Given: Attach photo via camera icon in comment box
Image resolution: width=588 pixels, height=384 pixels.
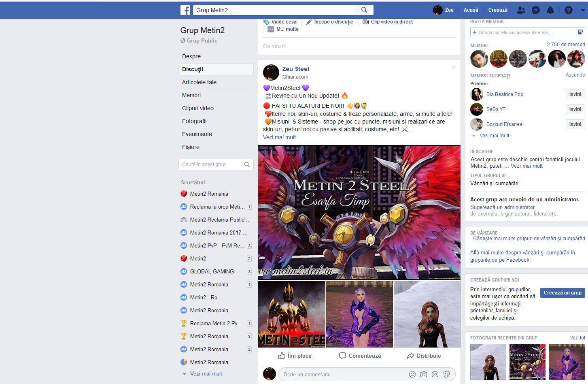Looking at the screenshot, I should point(424,374).
